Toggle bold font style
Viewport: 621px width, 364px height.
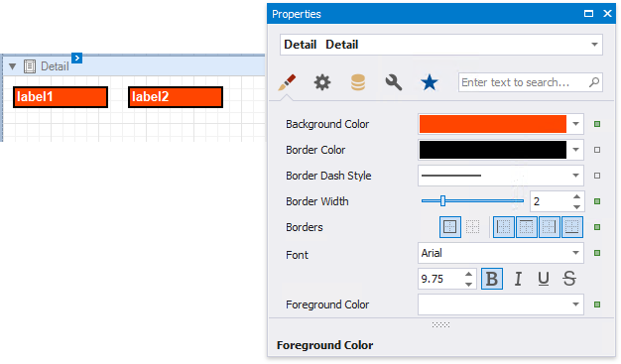(x=492, y=279)
